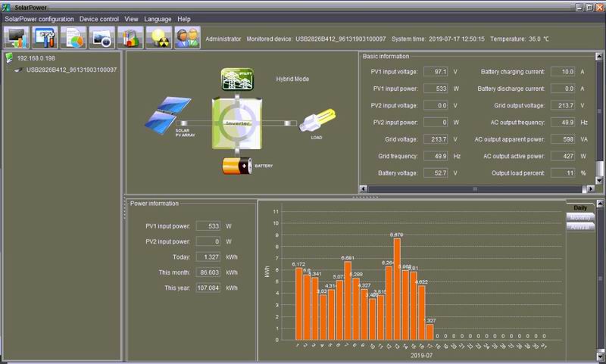Screen dimensions: 606x364
Task: Click left arrow of Basic information horizontal scrollbar
Action: pos(364,188)
